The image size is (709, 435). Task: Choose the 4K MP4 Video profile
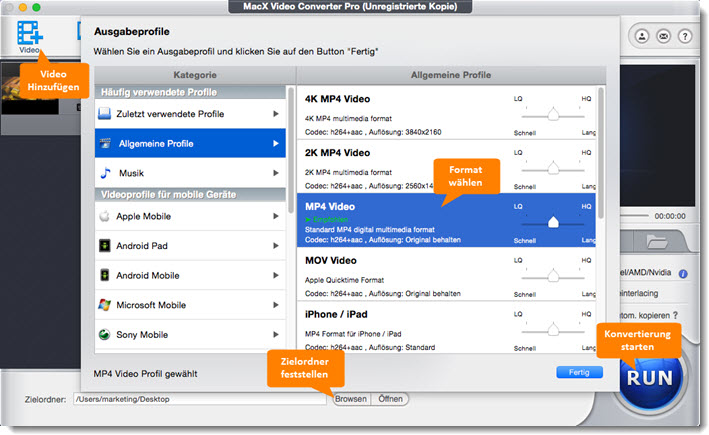tap(446, 113)
